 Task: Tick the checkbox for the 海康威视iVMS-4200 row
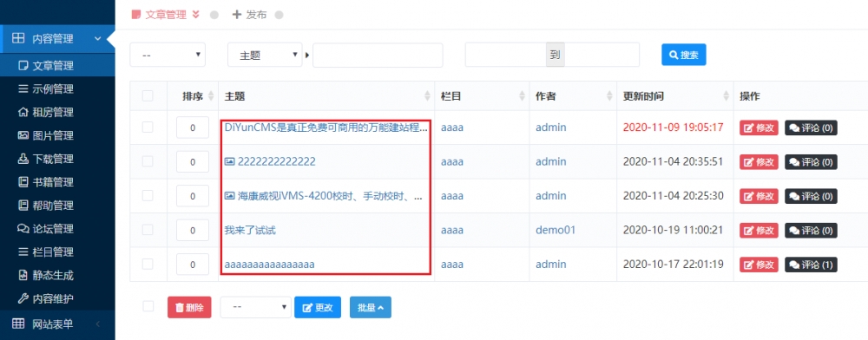[x=148, y=196]
